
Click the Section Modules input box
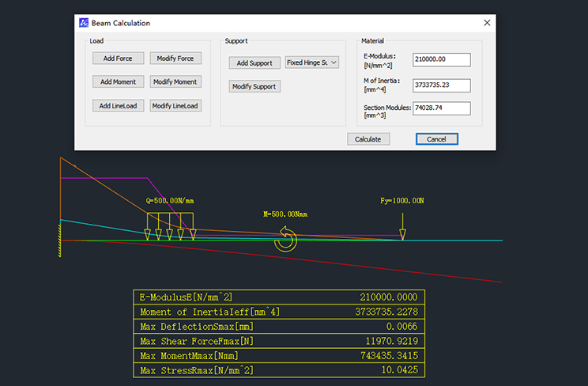(441, 108)
